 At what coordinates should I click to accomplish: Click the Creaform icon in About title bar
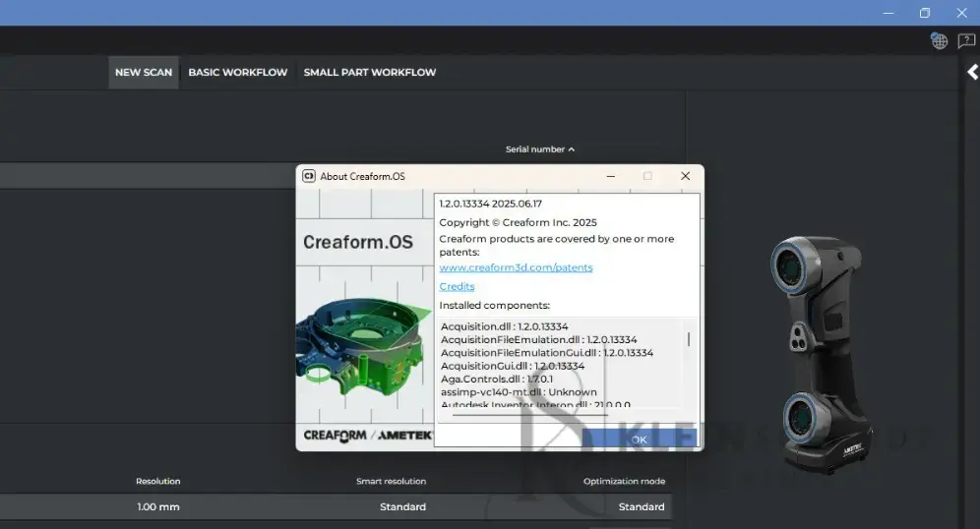[308, 176]
